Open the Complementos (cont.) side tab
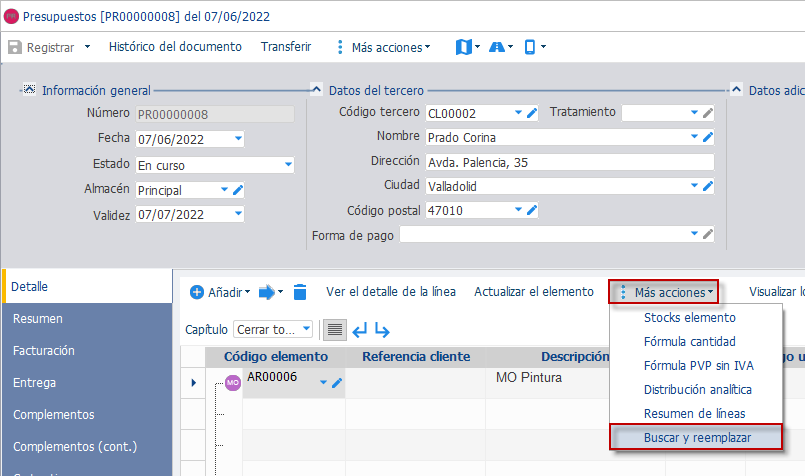 click(87, 446)
